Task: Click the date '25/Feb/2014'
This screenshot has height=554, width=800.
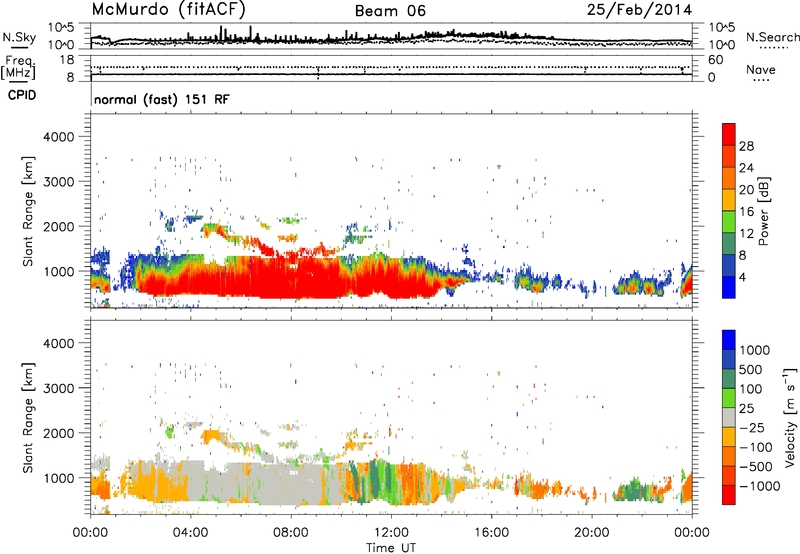Action: 639,9
